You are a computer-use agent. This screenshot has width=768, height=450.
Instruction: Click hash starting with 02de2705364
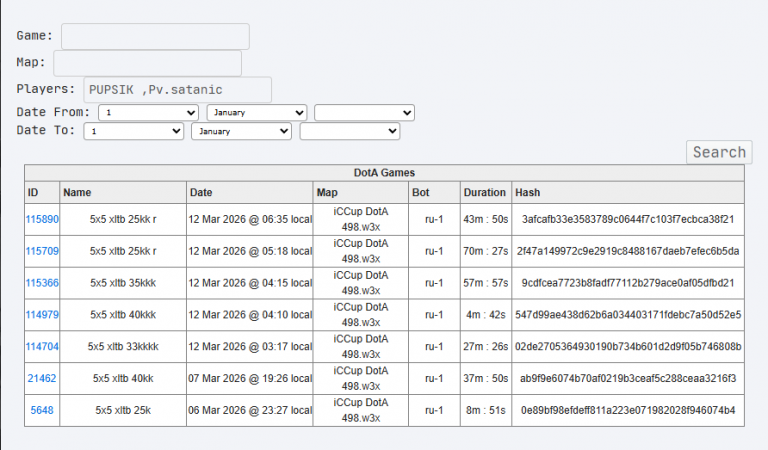(628, 347)
